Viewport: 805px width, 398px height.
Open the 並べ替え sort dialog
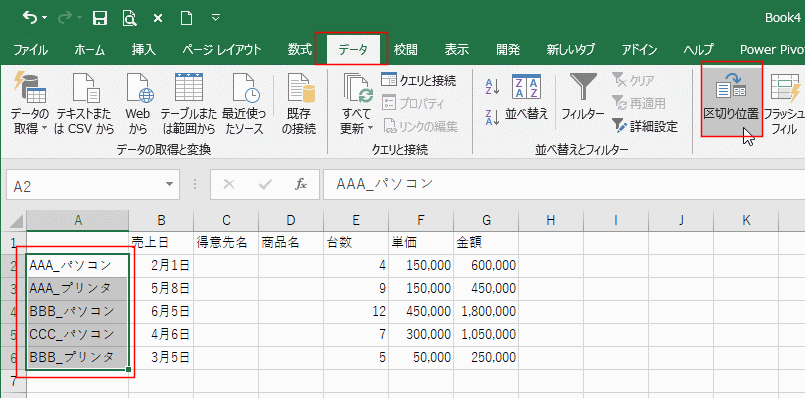pos(526,98)
